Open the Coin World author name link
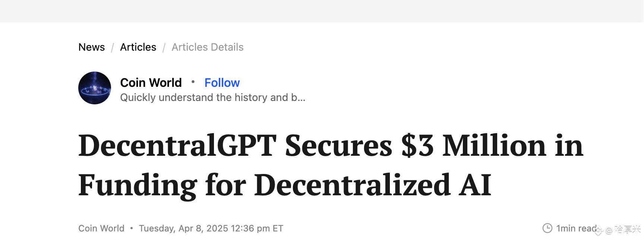This screenshot has height=240, width=644. (151, 83)
